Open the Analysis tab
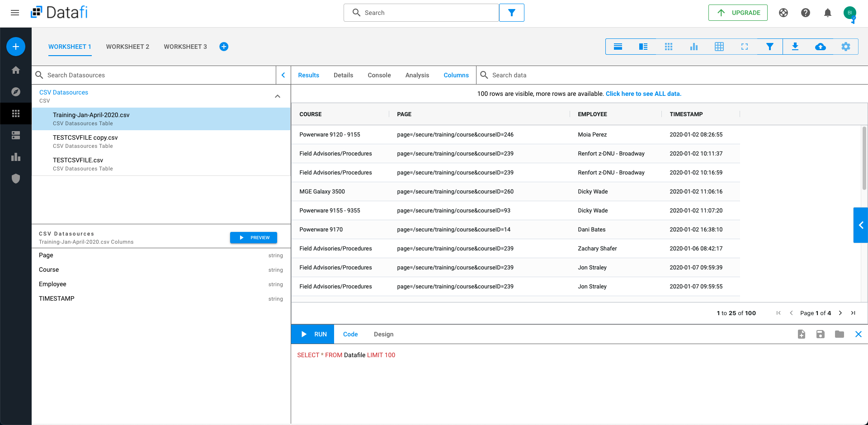Viewport: 868px width, 425px height. (417, 75)
